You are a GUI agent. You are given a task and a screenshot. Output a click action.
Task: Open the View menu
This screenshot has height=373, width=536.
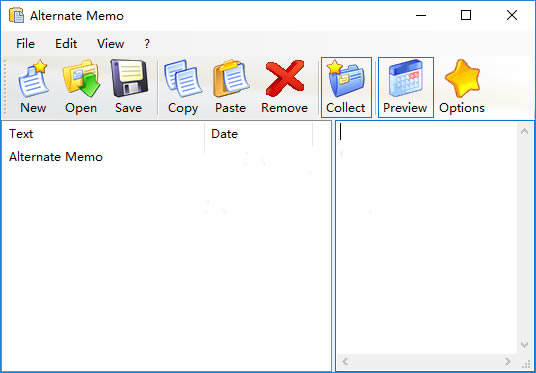[110, 44]
